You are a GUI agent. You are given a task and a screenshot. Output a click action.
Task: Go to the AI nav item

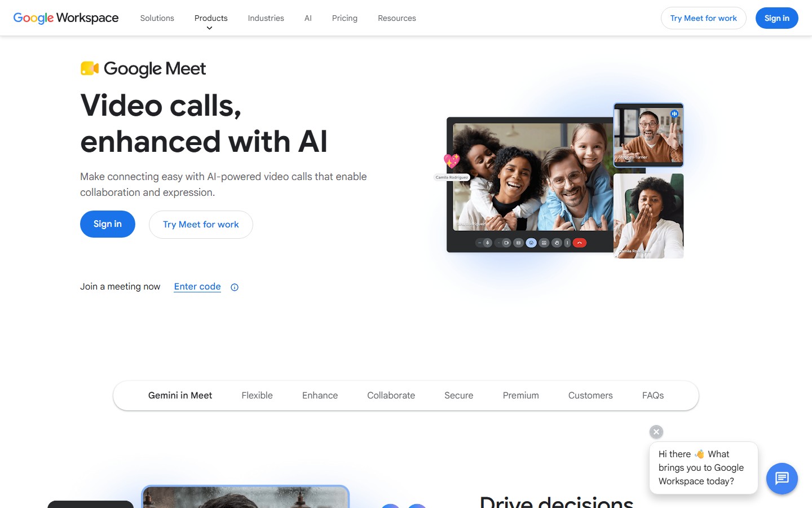point(308,18)
